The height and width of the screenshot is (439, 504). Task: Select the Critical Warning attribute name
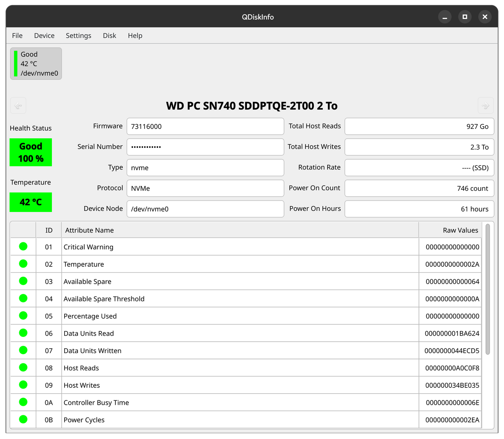[x=89, y=247]
